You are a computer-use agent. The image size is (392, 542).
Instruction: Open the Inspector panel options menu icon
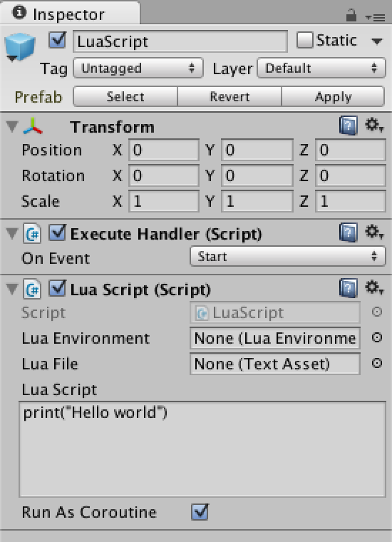(x=375, y=17)
